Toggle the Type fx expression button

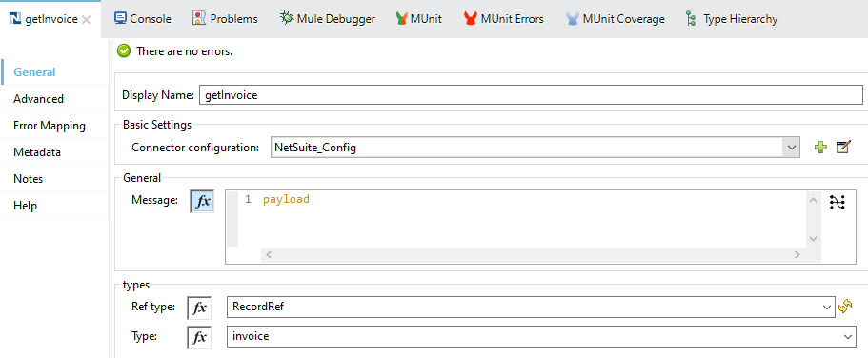tap(199, 337)
